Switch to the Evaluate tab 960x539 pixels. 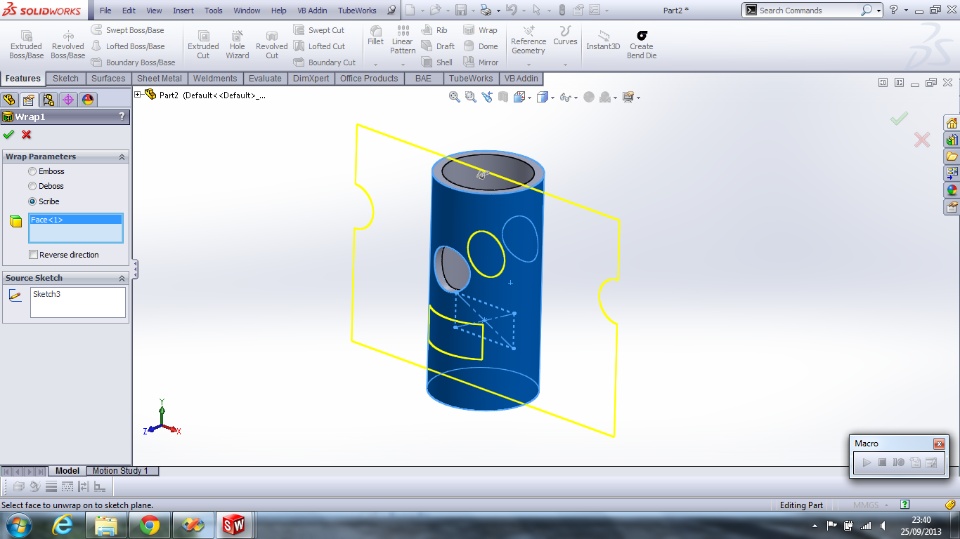coord(264,78)
